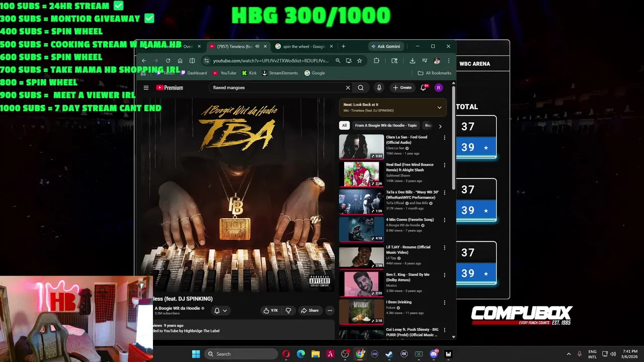Close the spin the wheel tab
The image size is (644, 362).
331,46
